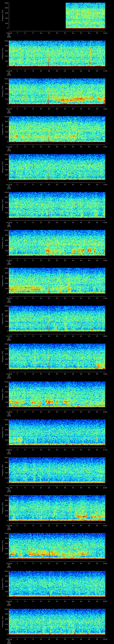Screen dimensions: 114x644
Task: Select the 13:00 axis end label
Action: tap(105, 147)
